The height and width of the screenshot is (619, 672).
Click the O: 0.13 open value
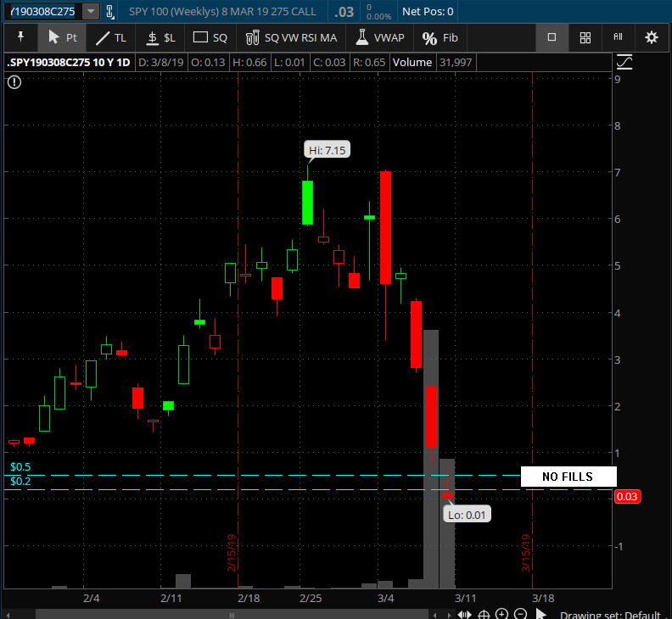coord(208,62)
